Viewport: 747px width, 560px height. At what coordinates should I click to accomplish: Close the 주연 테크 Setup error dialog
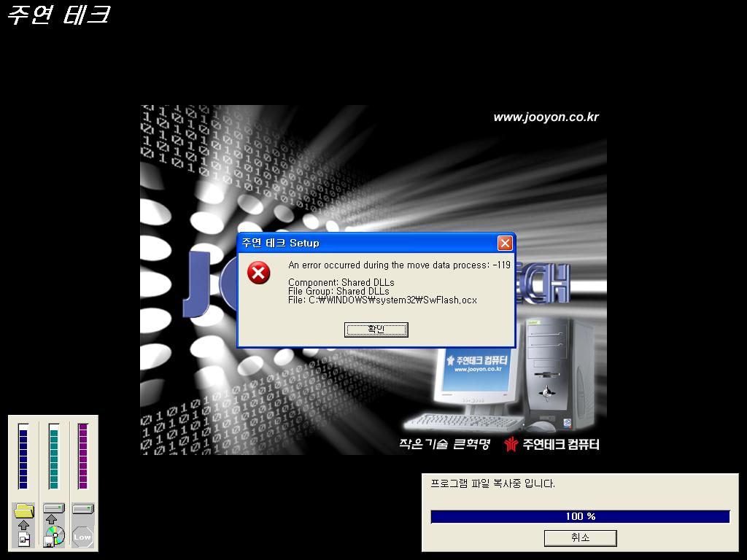click(x=505, y=243)
